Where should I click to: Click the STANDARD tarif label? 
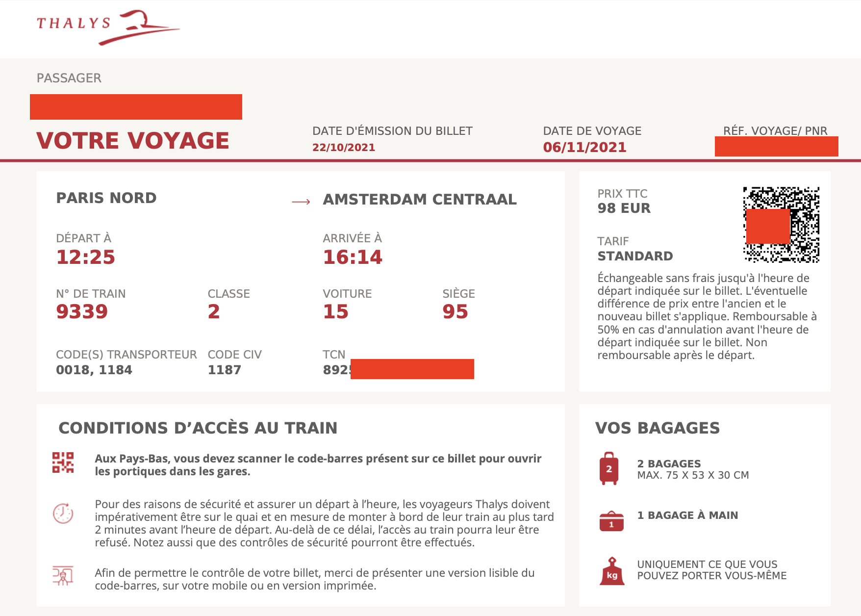[x=635, y=256]
